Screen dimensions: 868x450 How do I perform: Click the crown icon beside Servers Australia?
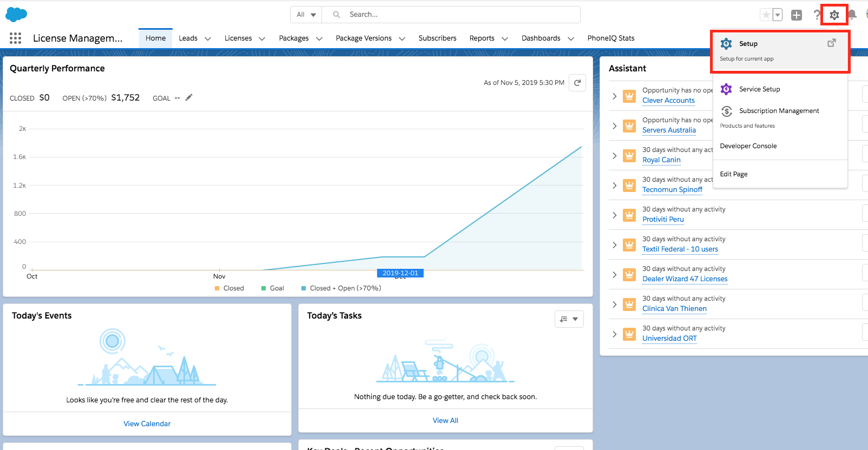pos(629,126)
